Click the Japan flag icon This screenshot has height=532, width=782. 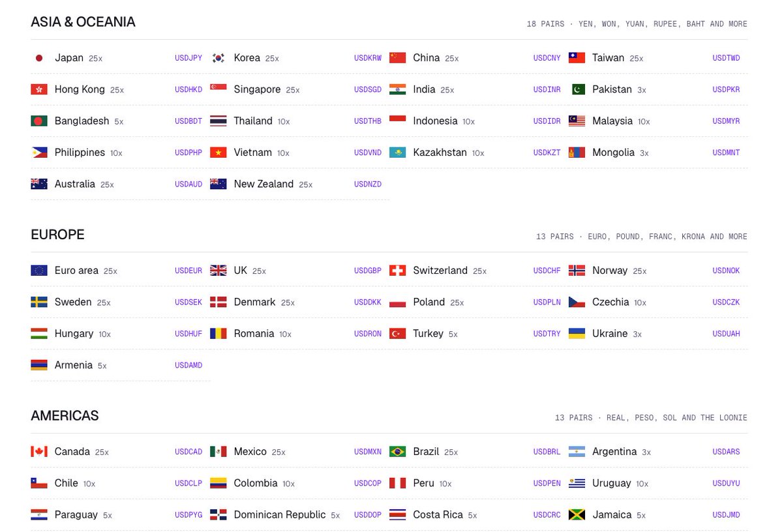tap(39, 58)
